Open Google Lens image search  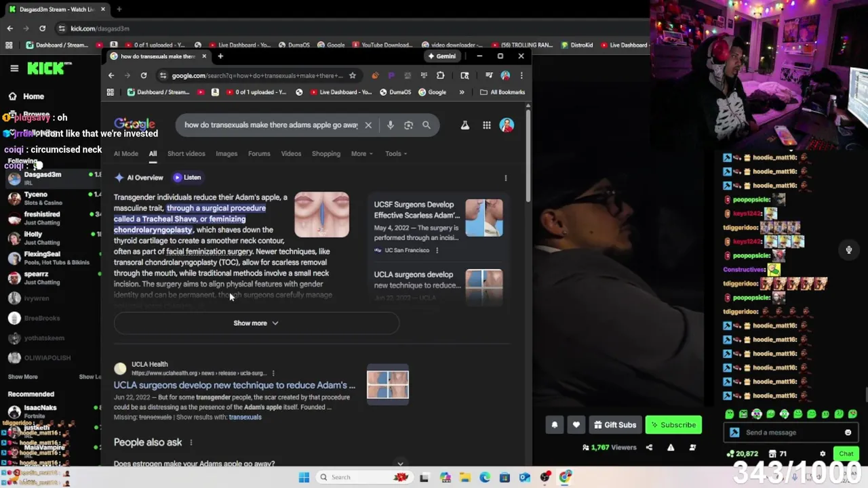click(408, 125)
